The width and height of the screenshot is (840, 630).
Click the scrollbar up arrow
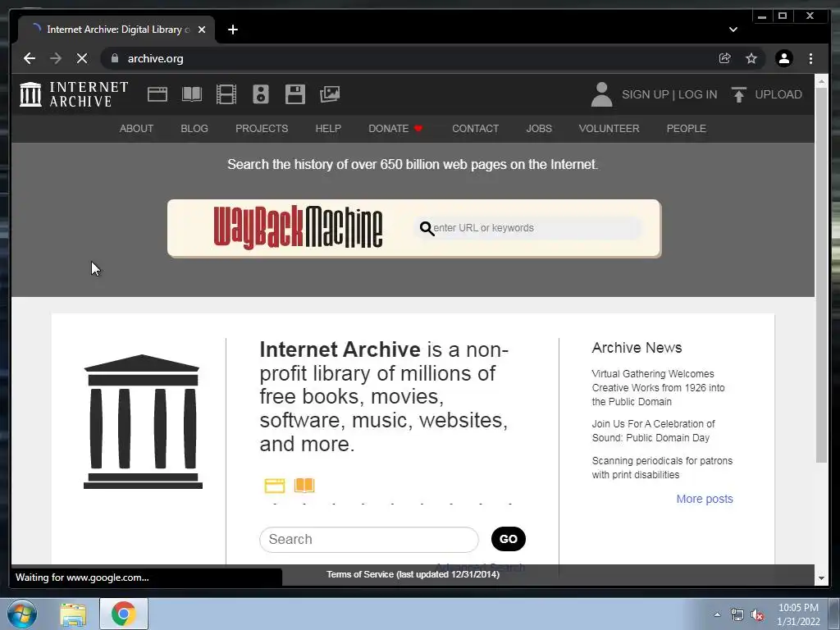click(x=820, y=80)
